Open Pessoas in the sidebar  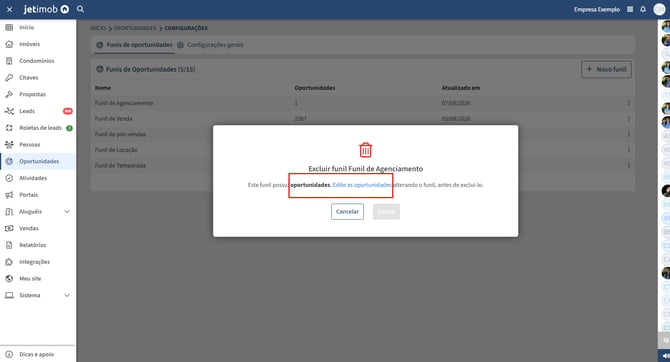click(x=29, y=144)
